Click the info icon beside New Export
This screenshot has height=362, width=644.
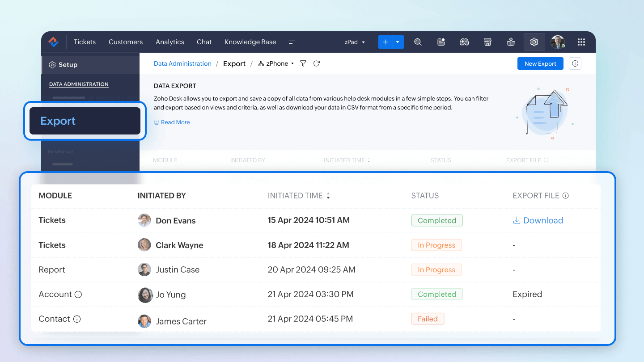(575, 64)
